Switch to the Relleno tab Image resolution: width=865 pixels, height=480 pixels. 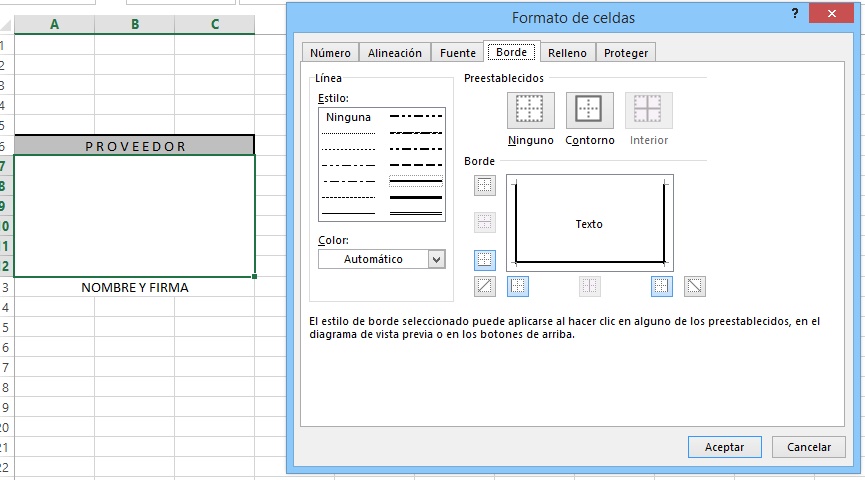(x=567, y=53)
